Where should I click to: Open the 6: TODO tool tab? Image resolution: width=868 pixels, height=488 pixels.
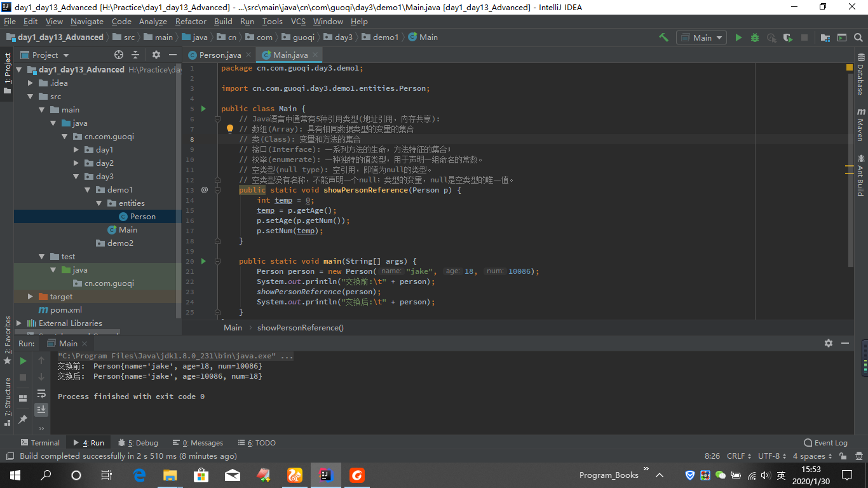(x=257, y=443)
